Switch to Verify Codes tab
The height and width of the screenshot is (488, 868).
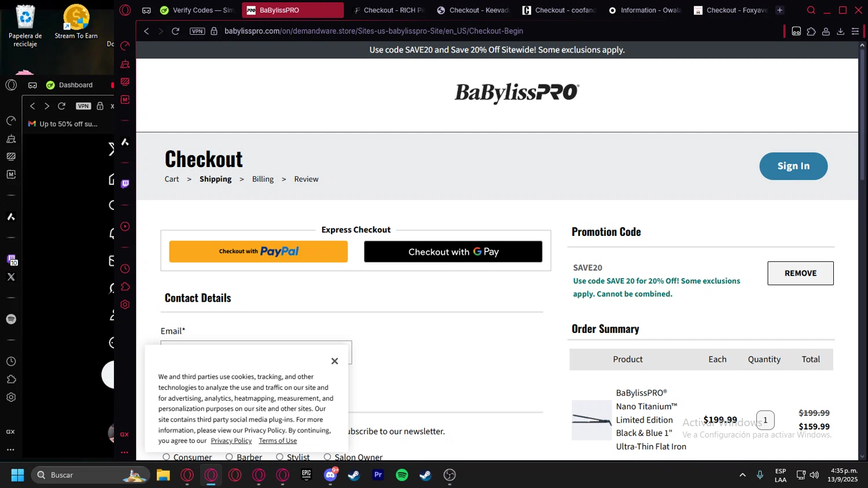197,10
